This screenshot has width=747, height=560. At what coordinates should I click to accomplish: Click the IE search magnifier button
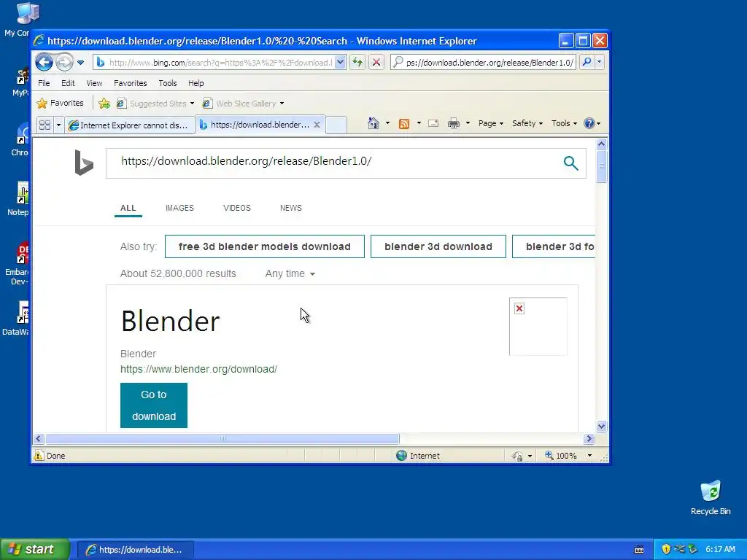(x=587, y=62)
